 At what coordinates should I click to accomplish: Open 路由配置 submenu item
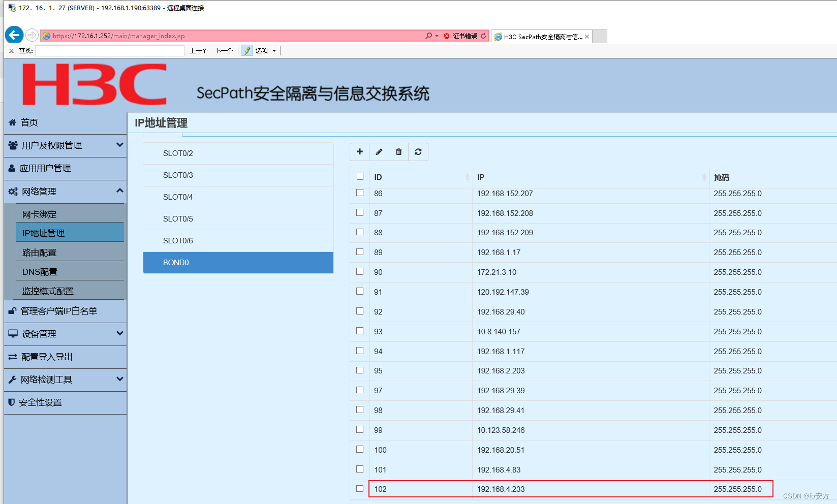point(70,252)
